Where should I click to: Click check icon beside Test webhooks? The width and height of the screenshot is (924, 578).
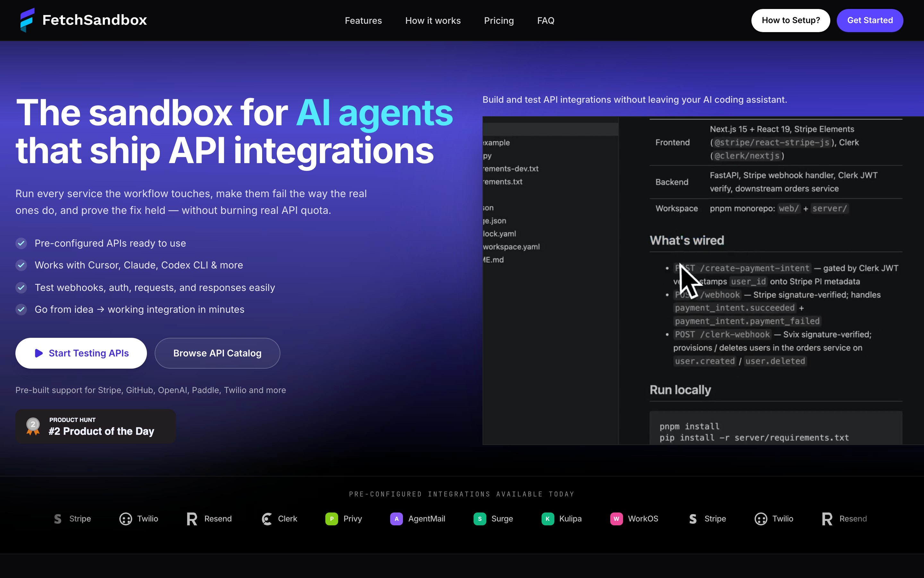point(21,287)
